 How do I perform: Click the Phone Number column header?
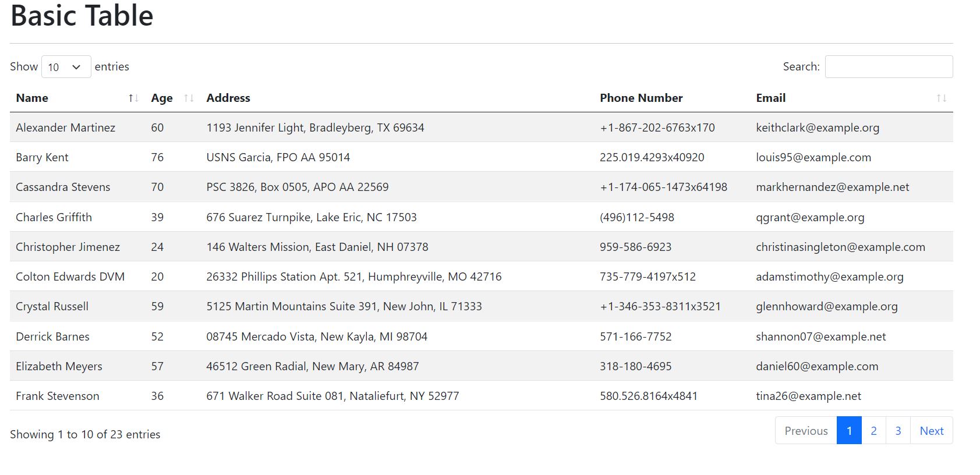pyautogui.click(x=641, y=98)
